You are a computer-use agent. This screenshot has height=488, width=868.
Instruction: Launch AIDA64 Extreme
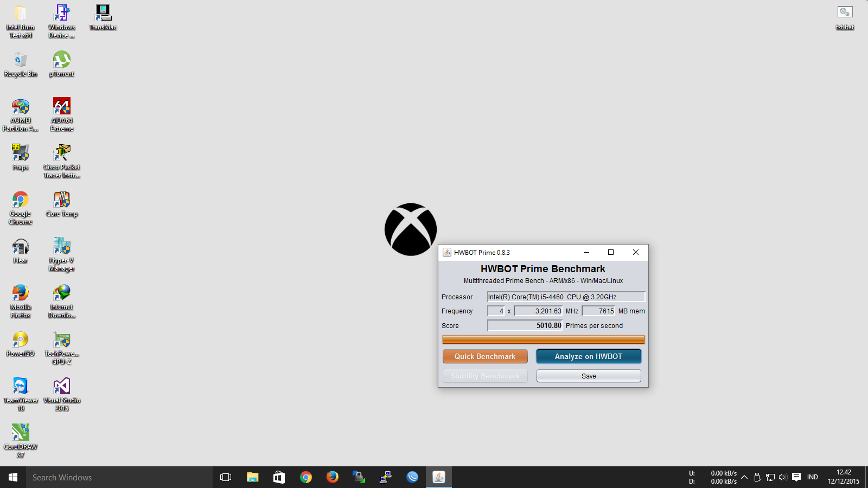[x=62, y=115]
